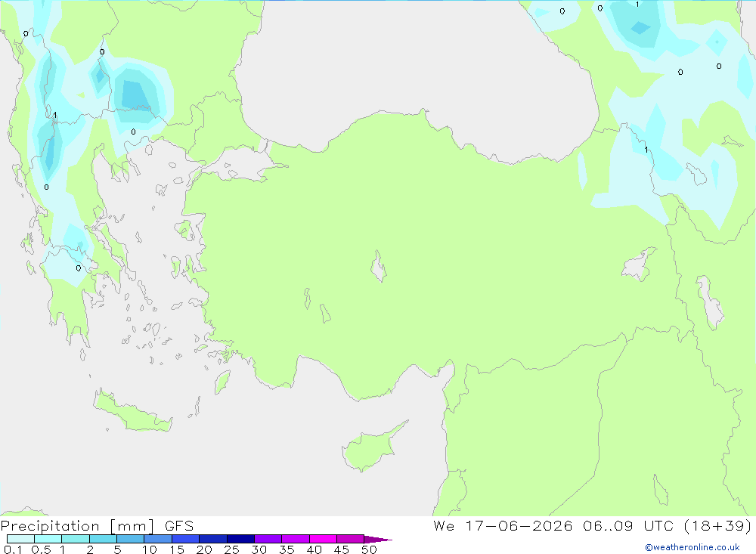Pick the 1 to 2 mm legend swatch
The image size is (756, 554).
click(76, 539)
